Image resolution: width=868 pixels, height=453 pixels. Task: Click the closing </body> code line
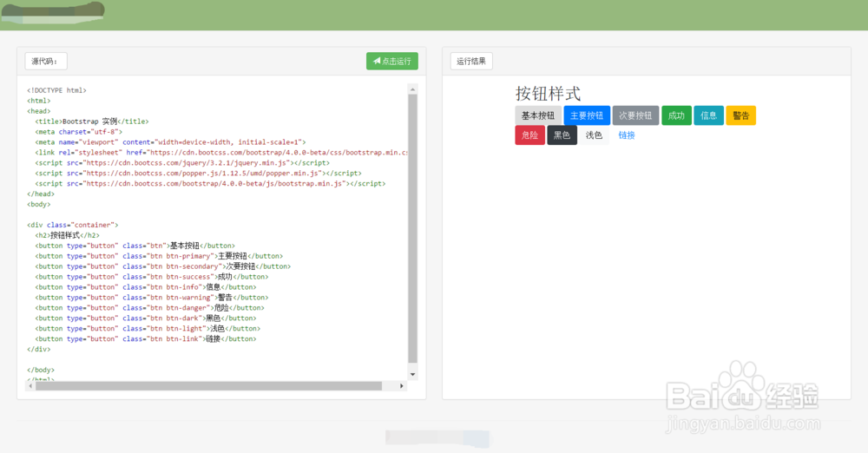click(41, 370)
